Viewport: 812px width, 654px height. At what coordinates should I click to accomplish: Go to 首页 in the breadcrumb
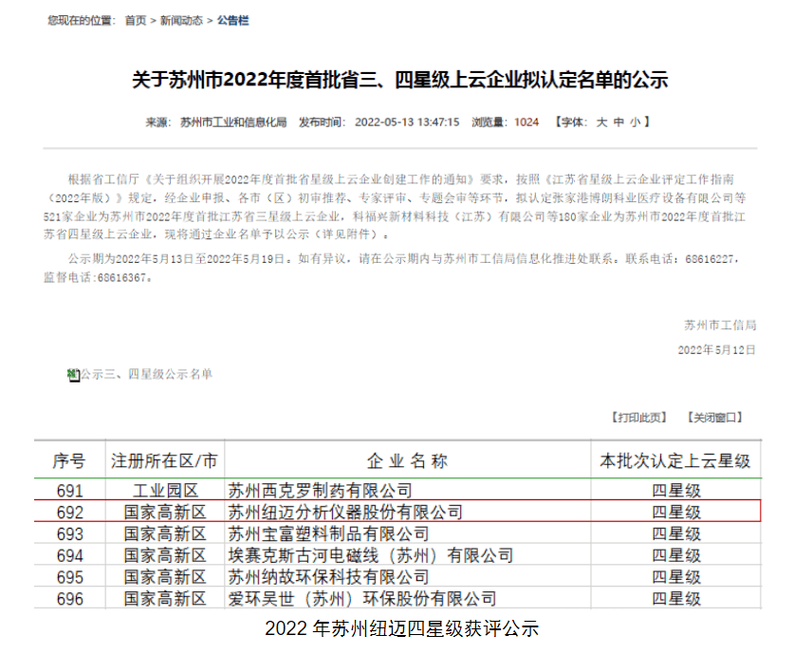click(x=136, y=21)
